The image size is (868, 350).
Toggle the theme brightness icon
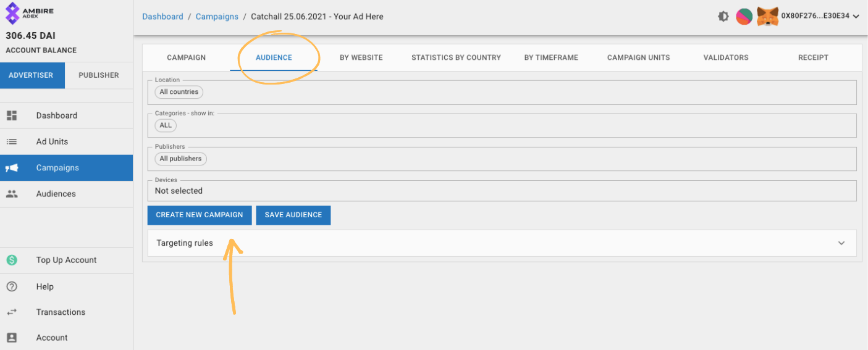point(723,17)
